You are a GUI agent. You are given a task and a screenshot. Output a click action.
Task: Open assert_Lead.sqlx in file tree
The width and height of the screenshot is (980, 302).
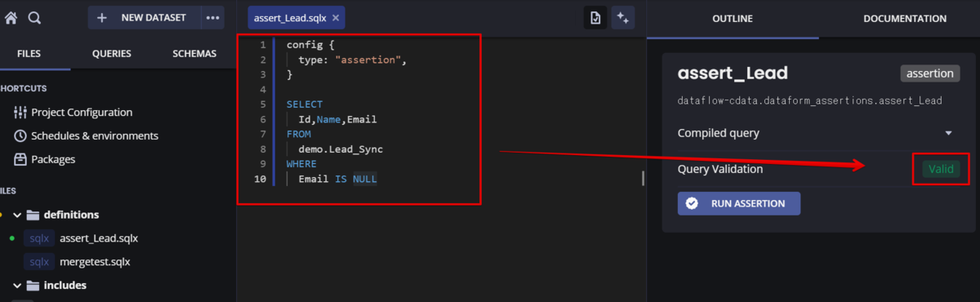pos(99,238)
